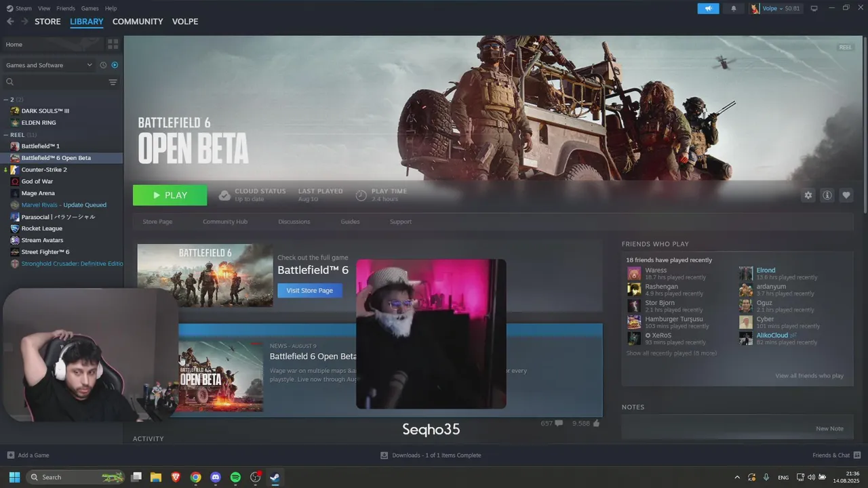Toggle the recent activity clock filter

103,65
